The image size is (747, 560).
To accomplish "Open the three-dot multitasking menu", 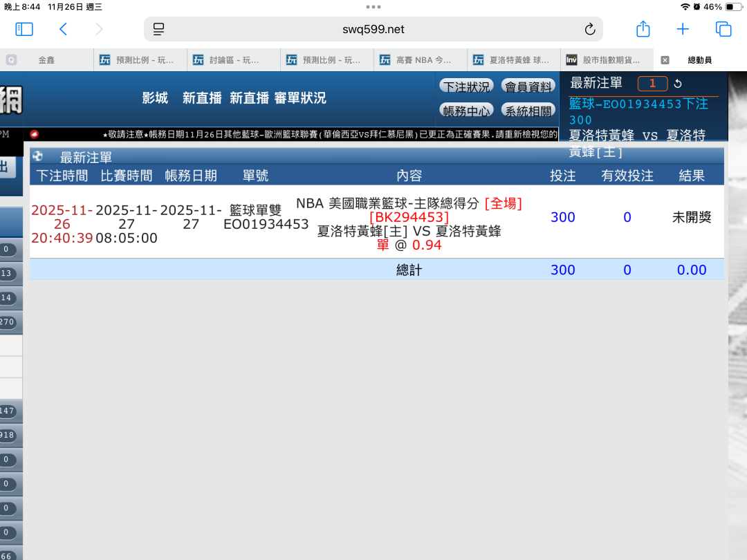I will point(373,7).
